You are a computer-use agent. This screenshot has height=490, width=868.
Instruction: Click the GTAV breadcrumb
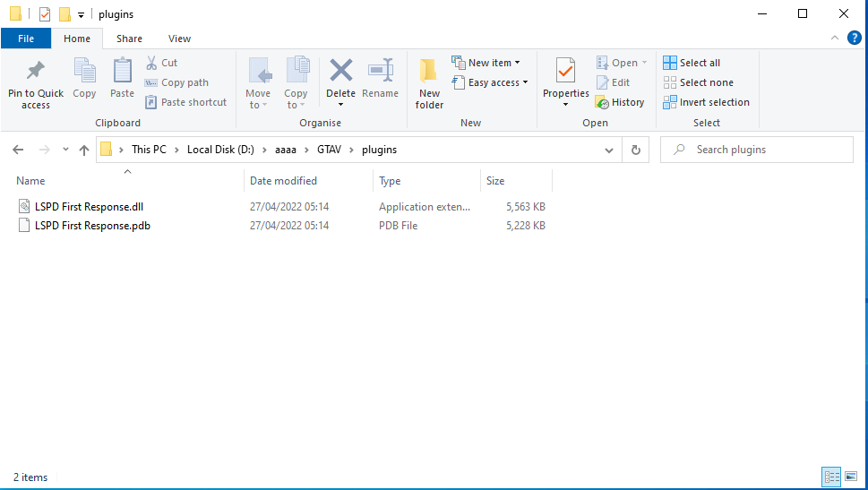[329, 150]
